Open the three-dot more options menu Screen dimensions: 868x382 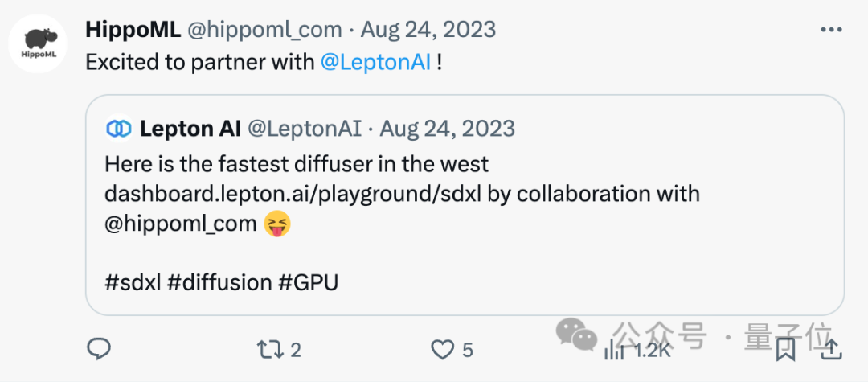(x=831, y=31)
